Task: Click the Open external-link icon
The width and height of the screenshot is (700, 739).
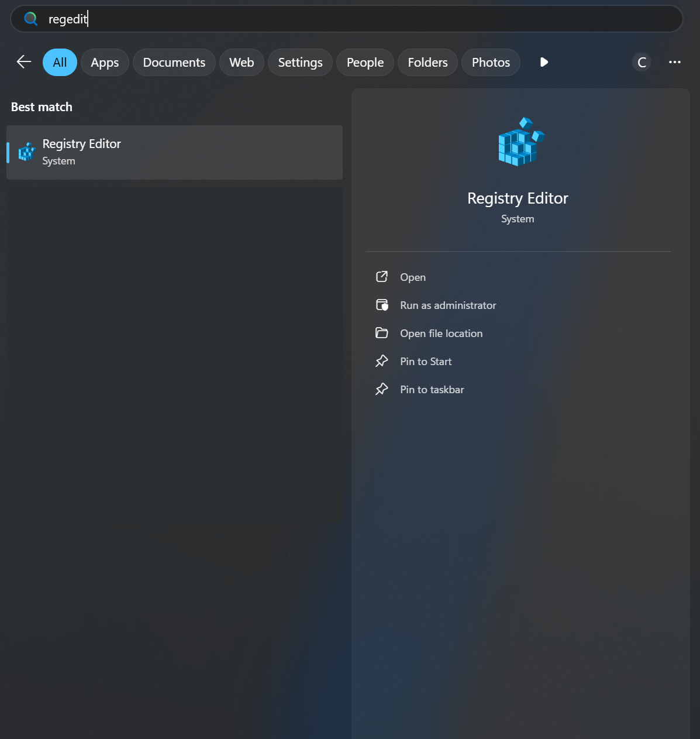Action: [x=382, y=277]
